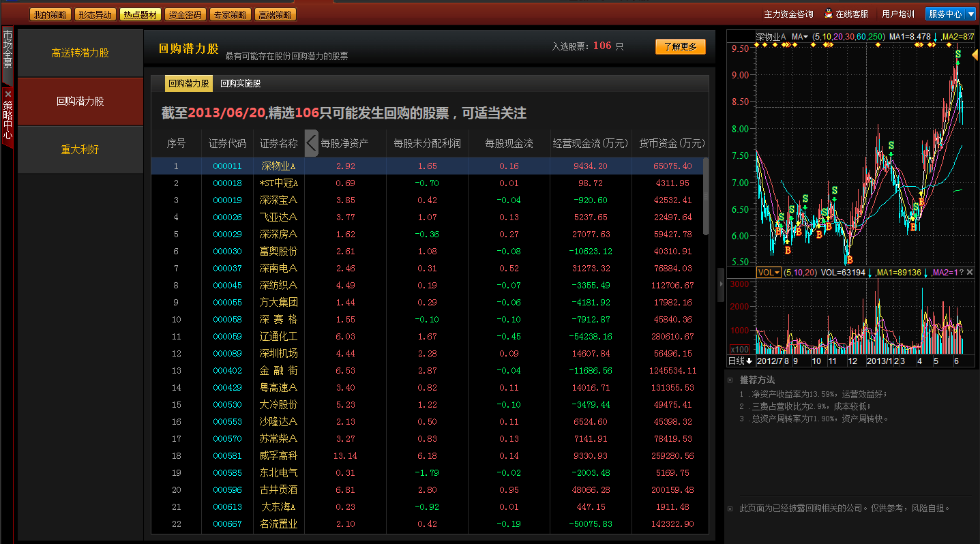Sort by the 货币资金(万元) column header
This screenshot has height=544, width=980.
pyautogui.click(x=672, y=143)
